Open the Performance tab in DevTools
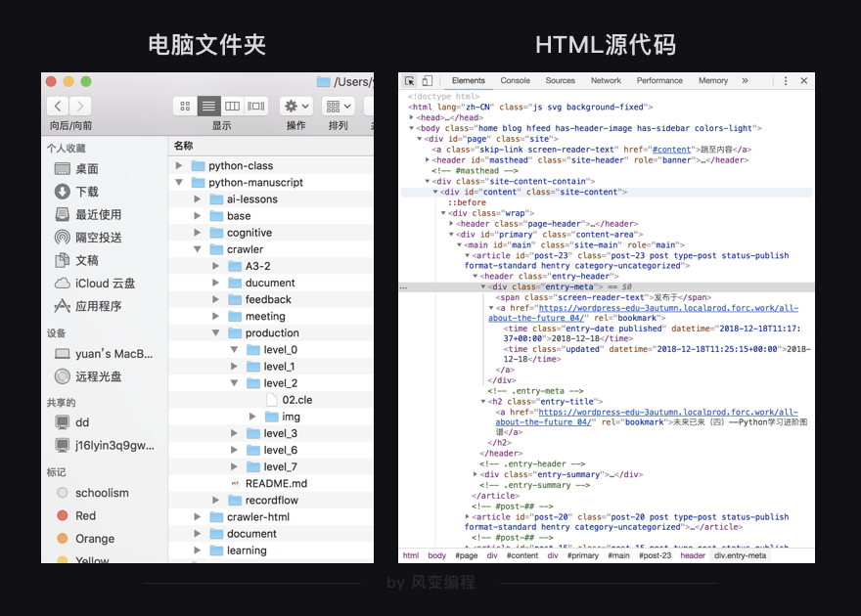 click(659, 80)
